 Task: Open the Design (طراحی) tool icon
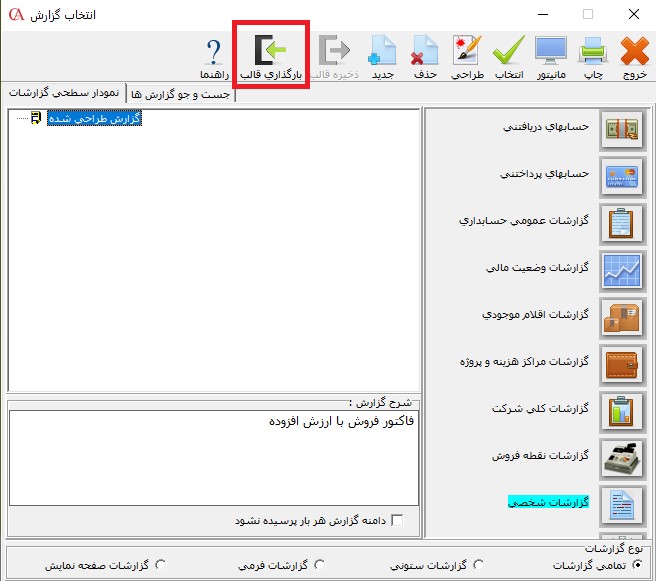tap(467, 57)
